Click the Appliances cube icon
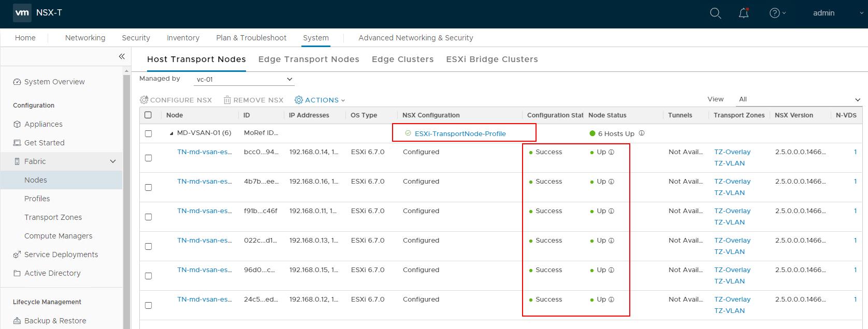 click(x=17, y=124)
